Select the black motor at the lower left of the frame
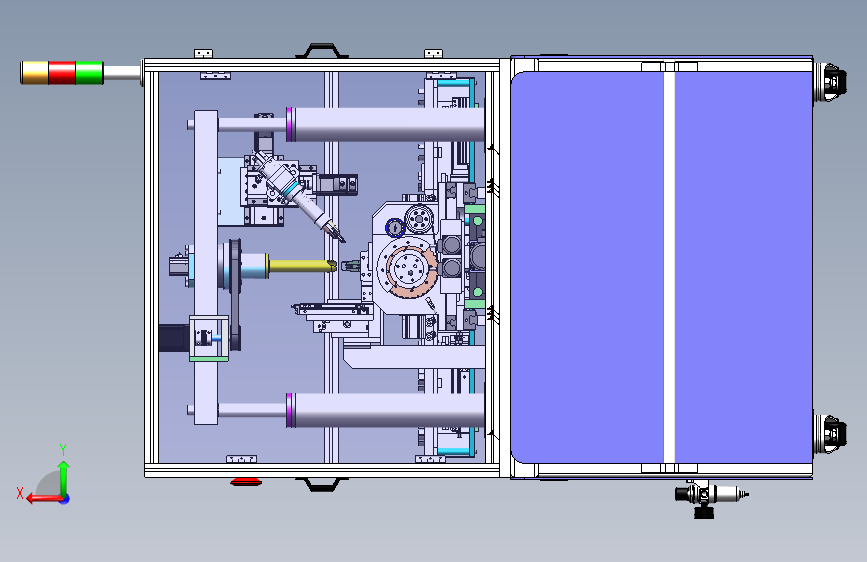The width and height of the screenshot is (867, 562). click(x=174, y=337)
